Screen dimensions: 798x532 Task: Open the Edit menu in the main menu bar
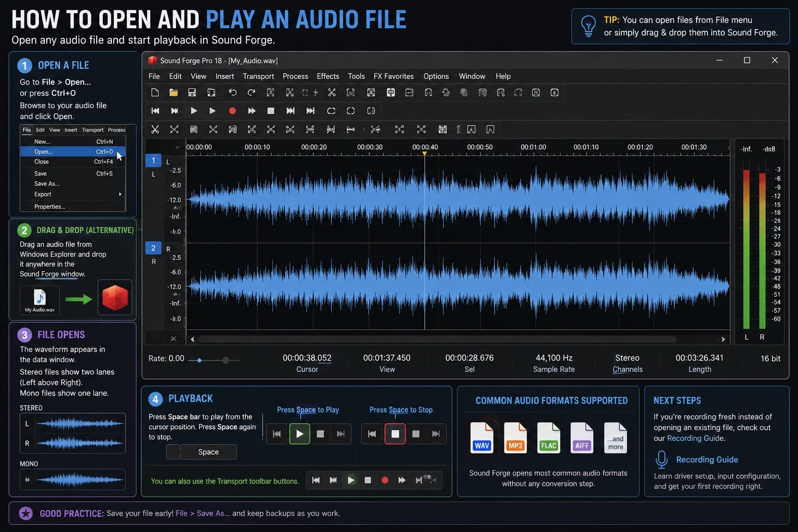tap(175, 76)
